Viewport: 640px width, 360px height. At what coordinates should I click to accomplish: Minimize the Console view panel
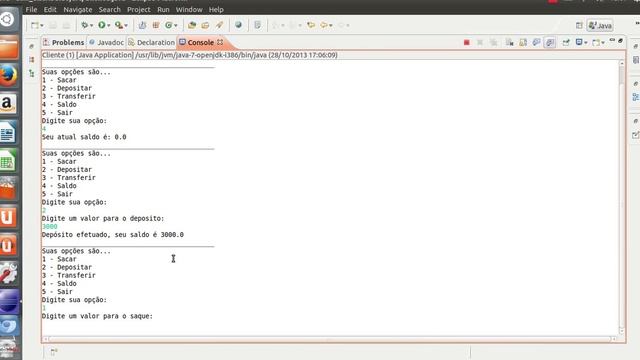click(612, 40)
